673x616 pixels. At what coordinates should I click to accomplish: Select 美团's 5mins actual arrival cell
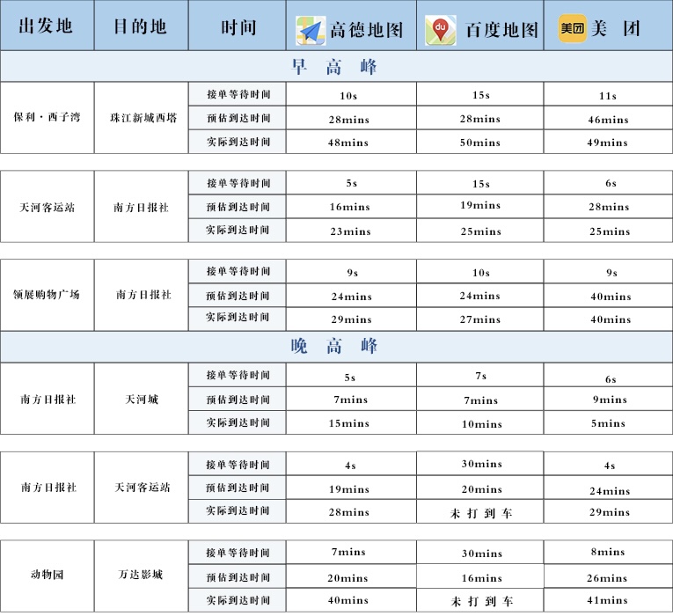click(x=608, y=423)
